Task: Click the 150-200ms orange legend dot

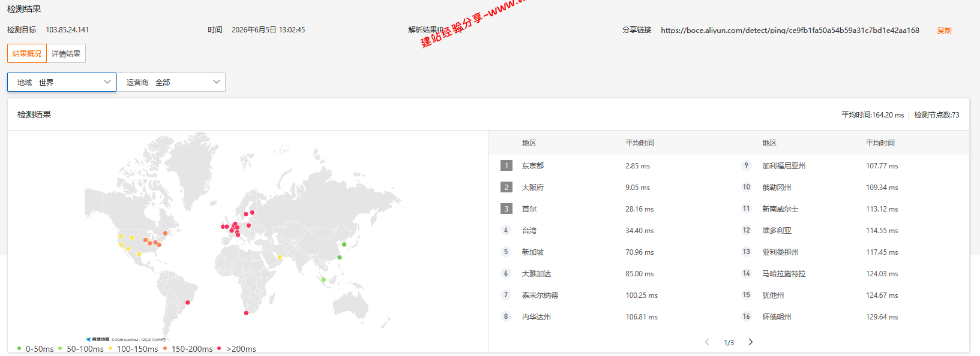Action: (165, 348)
